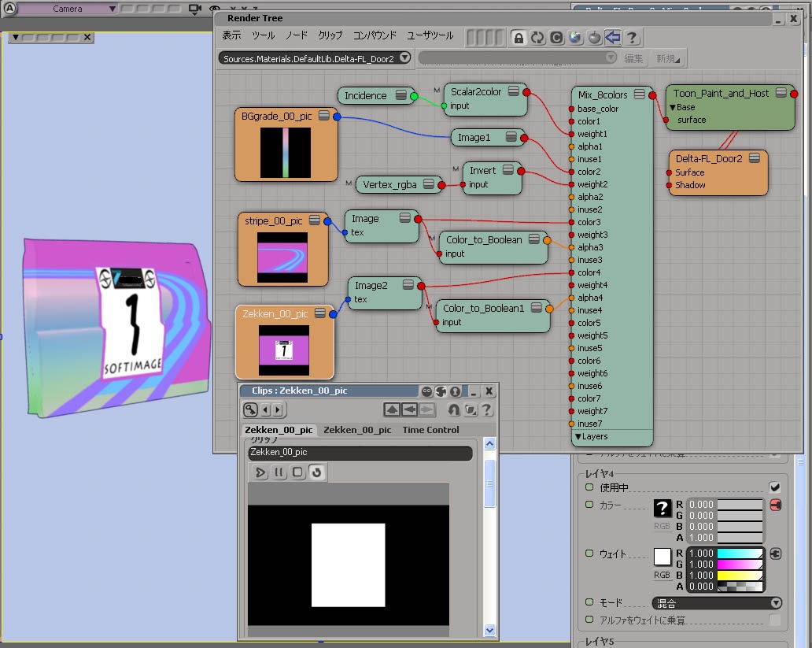The image size is (812, 648).
Task: Click the red connection plug icon beside カラー
Action: click(775, 505)
